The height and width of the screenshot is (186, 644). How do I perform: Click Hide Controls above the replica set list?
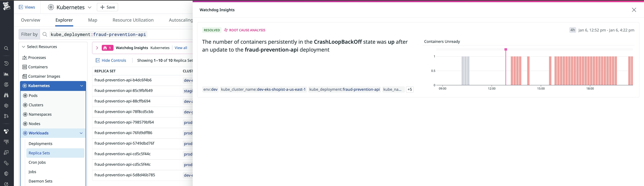point(111,60)
